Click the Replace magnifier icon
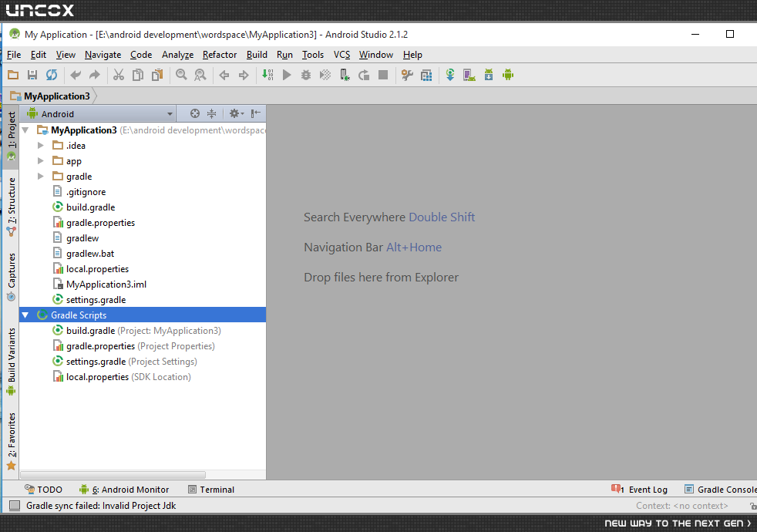Image resolution: width=757 pixels, height=532 pixels. pyautogui.click(x=200, y=75)
